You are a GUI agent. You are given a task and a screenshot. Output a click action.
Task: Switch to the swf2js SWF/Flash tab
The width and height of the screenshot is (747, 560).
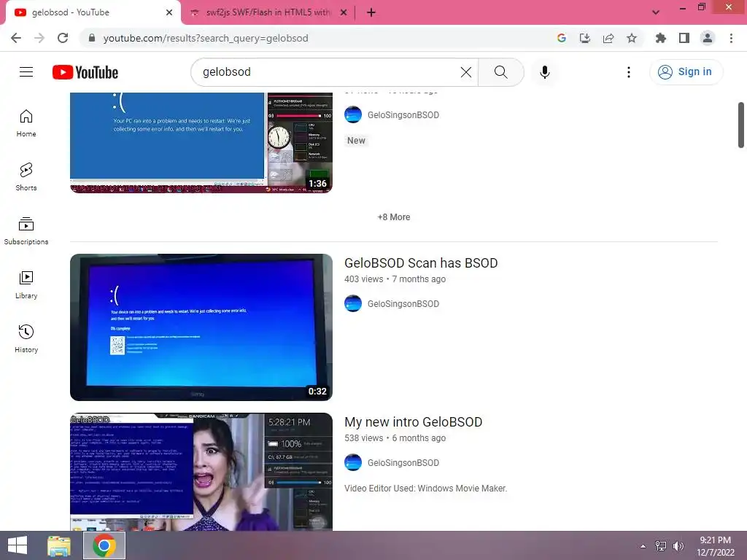pos(268,13)
